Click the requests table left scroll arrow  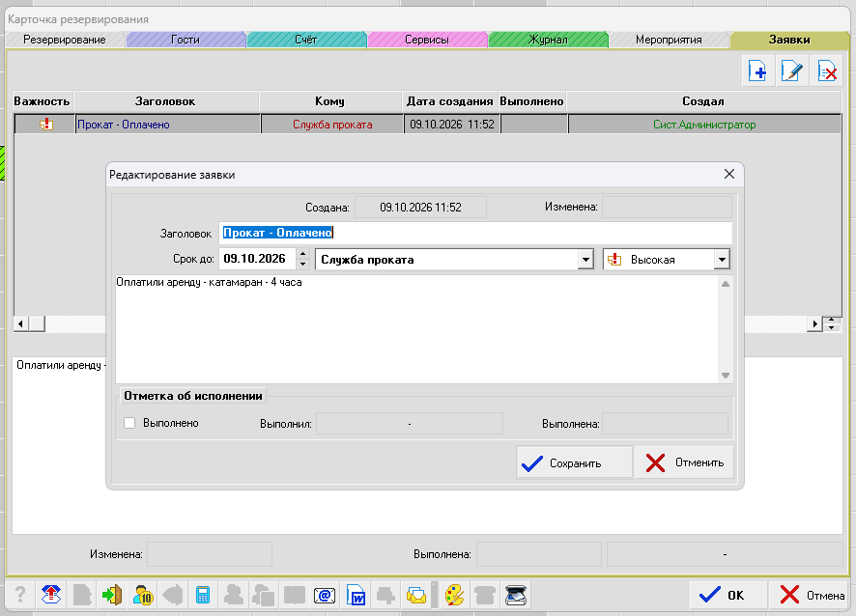20,323
